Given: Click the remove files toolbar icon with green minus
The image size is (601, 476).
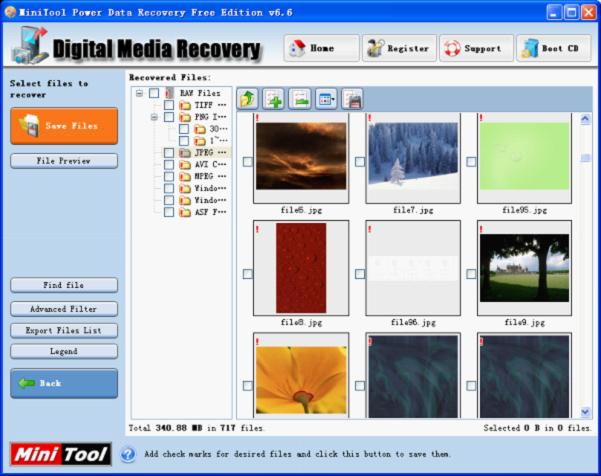Looking at the screenshot, I should pos(300,99).
